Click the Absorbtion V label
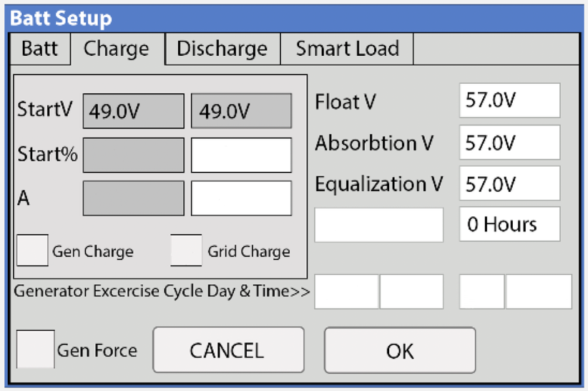The height and width of the screenshot is (391, 588). 374,143
